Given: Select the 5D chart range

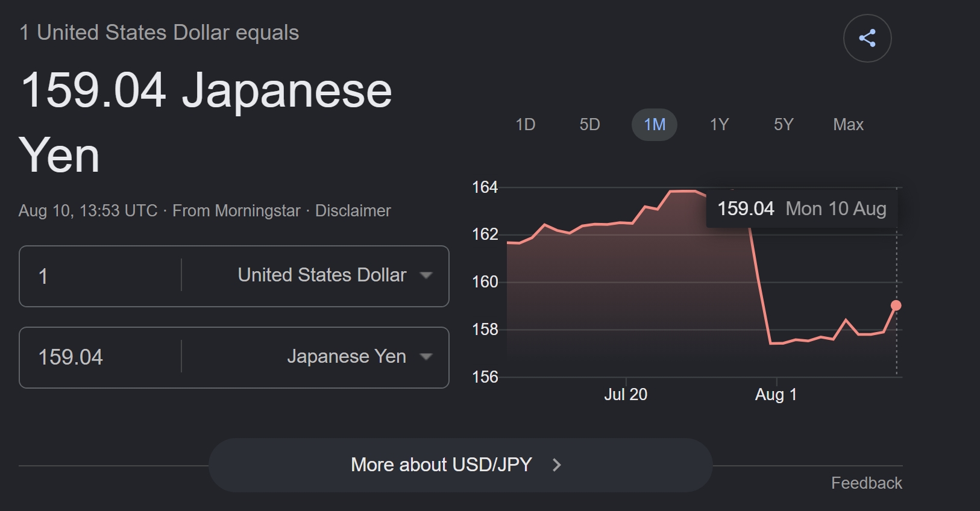Looking at the screenshot, I should [589, 125].
